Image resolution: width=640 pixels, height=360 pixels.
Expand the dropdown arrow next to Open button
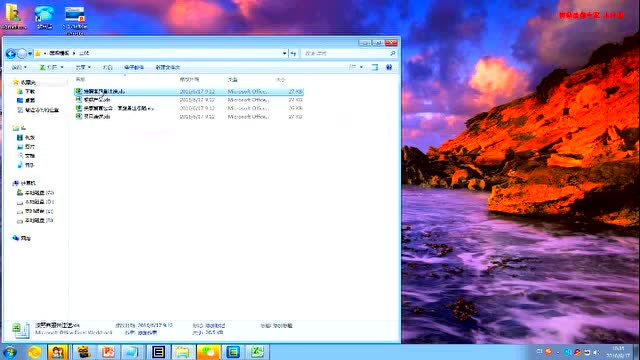point(62,67)
